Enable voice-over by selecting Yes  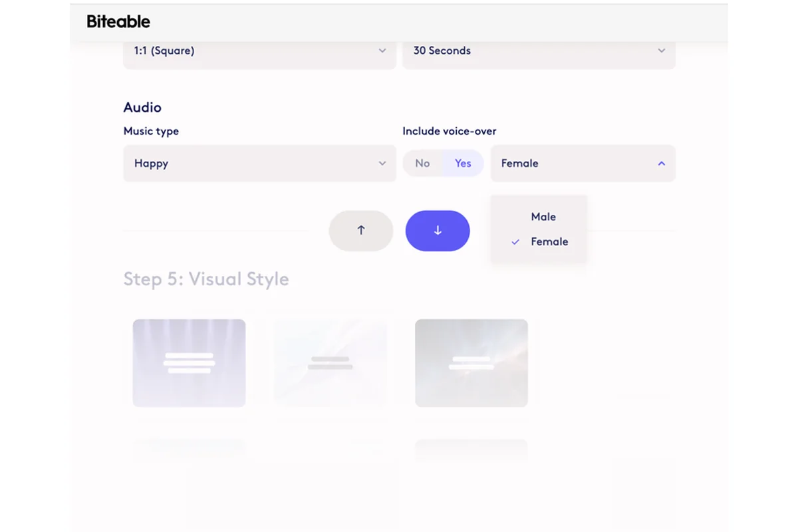[463, 163]
